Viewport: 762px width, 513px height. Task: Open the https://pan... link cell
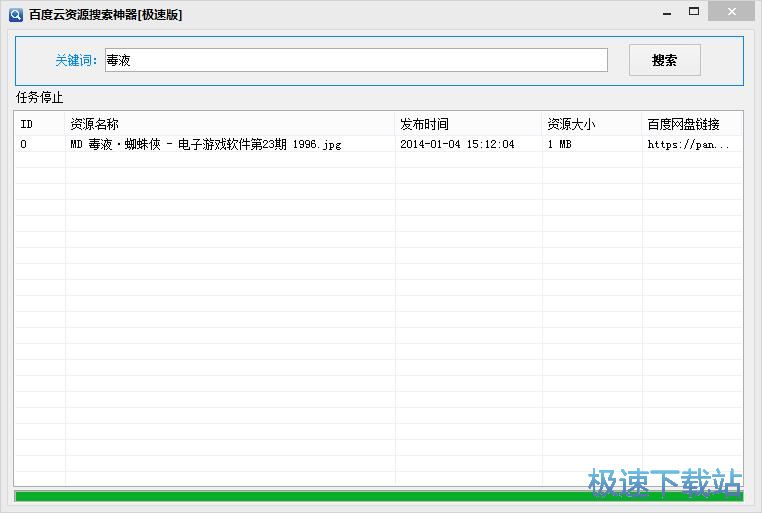pos(688,144)
